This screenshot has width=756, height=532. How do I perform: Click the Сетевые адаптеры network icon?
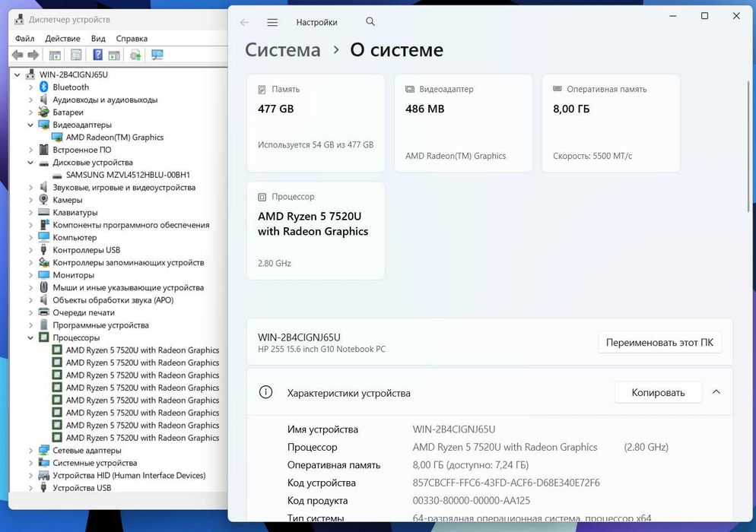(44, 450)
